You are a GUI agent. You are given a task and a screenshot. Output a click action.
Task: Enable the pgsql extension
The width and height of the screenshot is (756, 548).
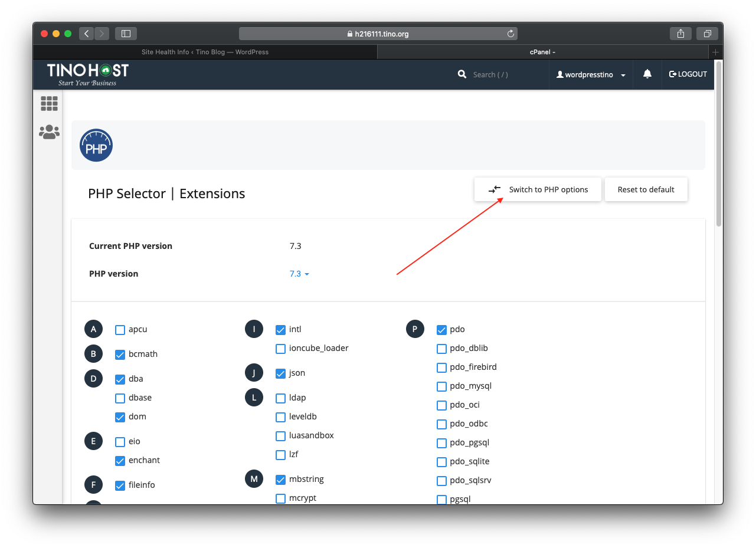[x=441, y=500]
